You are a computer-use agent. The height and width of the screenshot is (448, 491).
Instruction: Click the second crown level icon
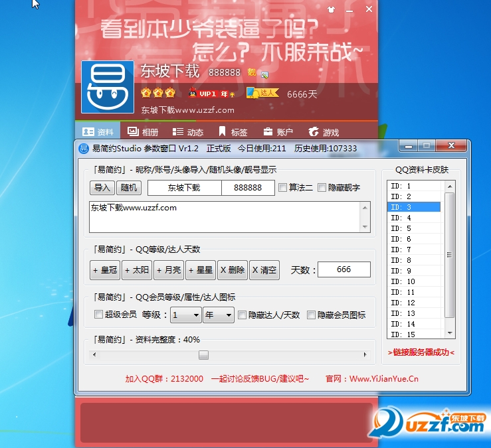pyautogui.click(x=158, y=93)
